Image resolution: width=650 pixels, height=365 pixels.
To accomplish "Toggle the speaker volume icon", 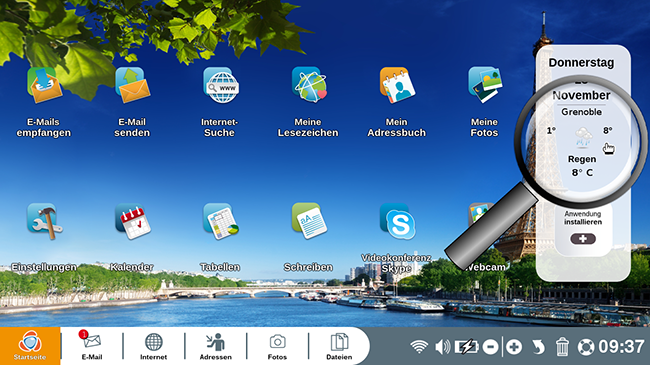I will [x=443, y=347].
